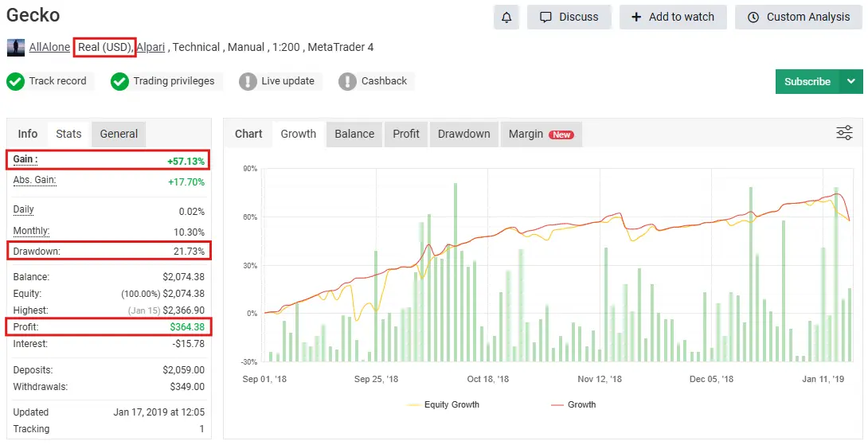Switch to the General tab

[x=119, y=134]
